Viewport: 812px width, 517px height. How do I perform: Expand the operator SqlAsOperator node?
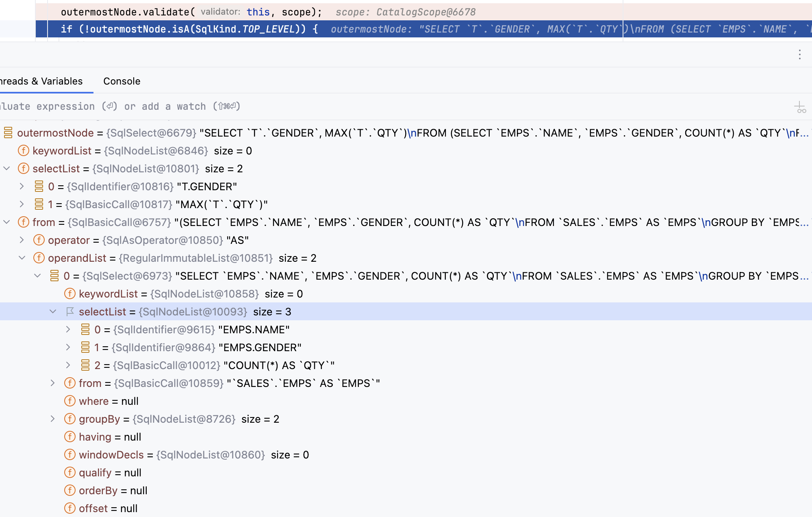pos(22,240)
